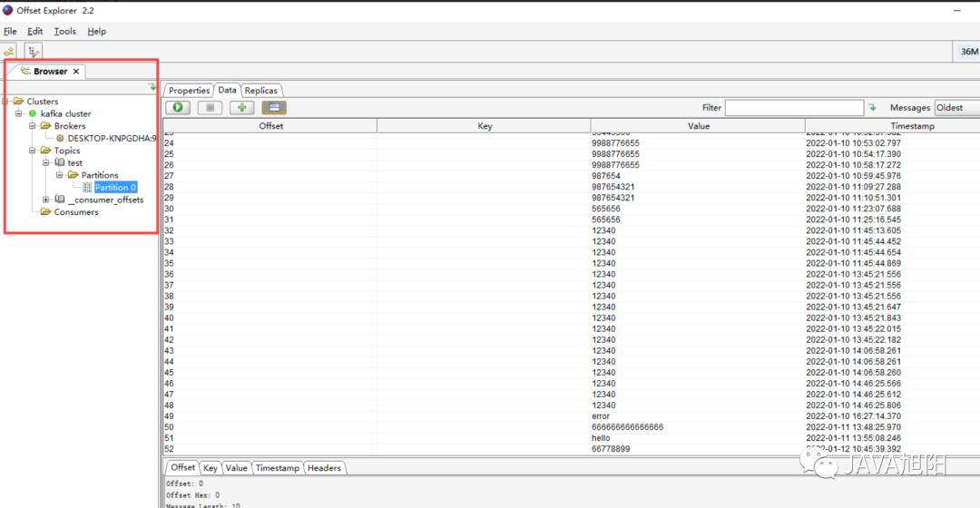Click the Topics folder icon
980x508 pixels.
pos(45,151)
